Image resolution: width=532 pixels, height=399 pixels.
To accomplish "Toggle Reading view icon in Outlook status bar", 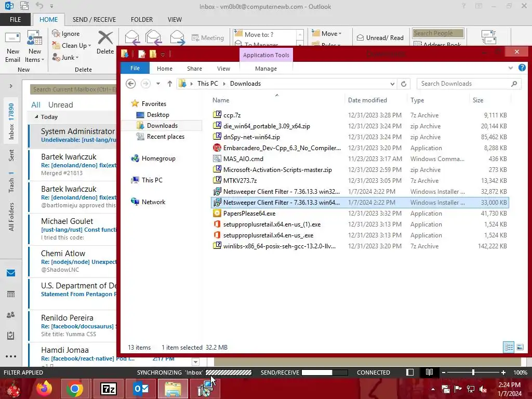I will click(x=429, y=373).
